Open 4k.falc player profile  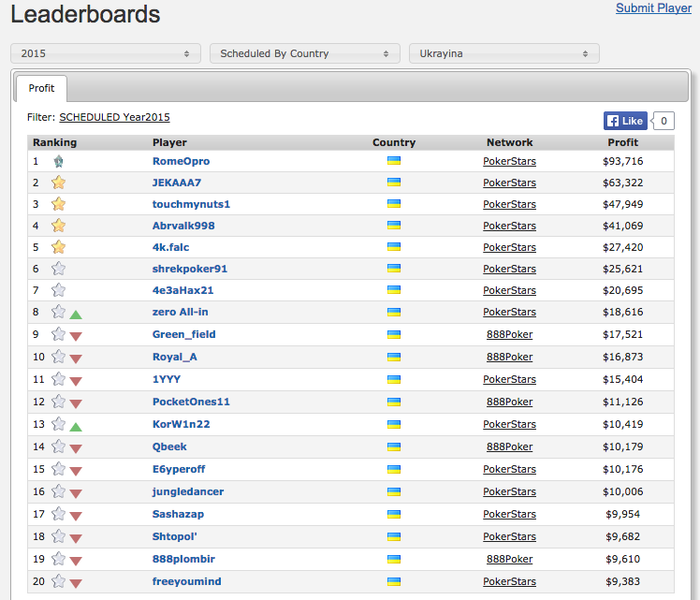click(x=171, y=247)
